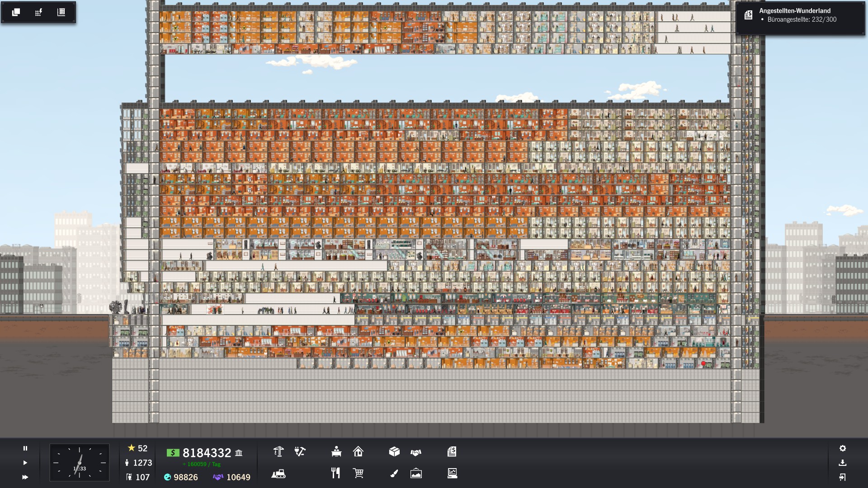Open the restaurants fork-and-knife category
The width and height of the screenshot is (868, 488).
point(335,473)
